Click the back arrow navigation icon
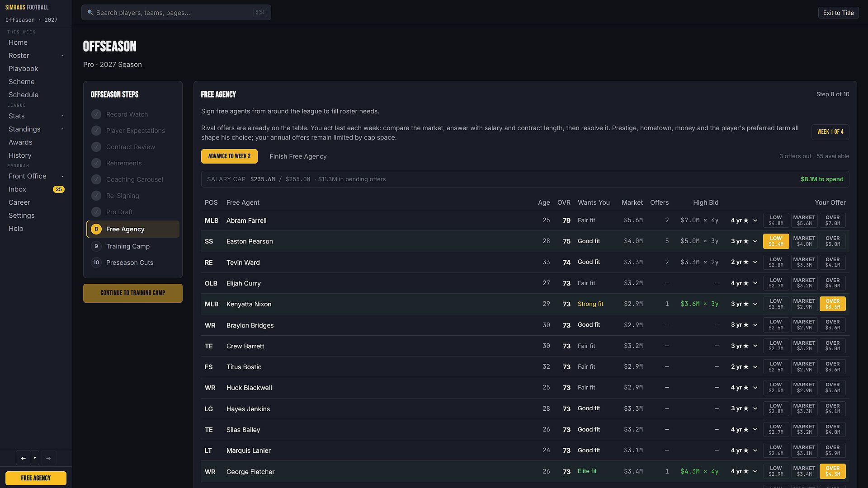868x488 pixels. pos(24,458)
